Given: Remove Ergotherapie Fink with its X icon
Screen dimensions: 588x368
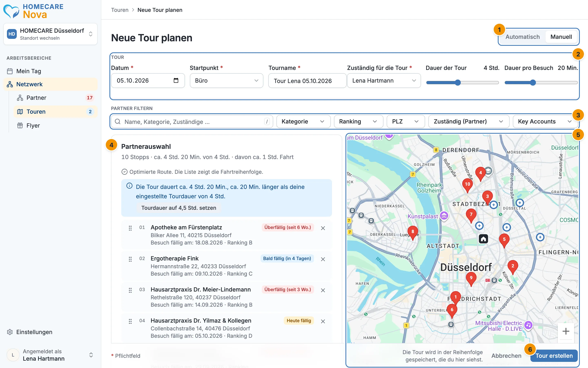Looking at the screenshot, I should point(323,259).
